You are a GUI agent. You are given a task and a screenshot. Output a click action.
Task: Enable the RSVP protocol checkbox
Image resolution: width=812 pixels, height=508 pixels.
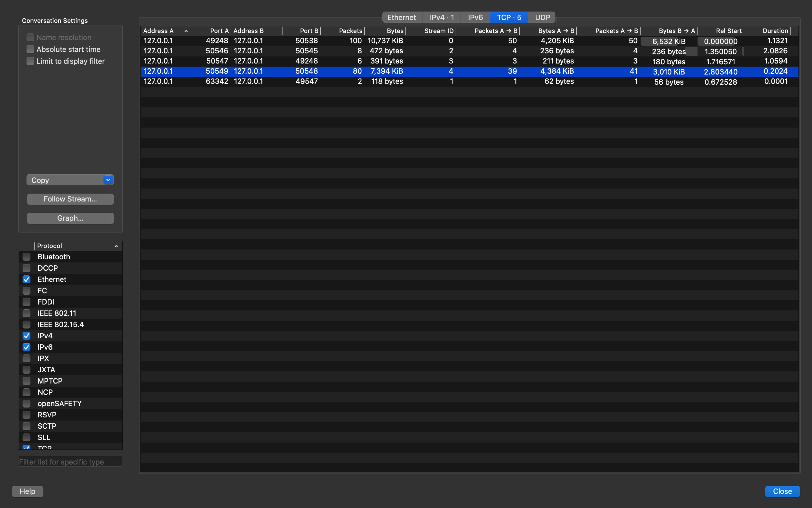27,415
